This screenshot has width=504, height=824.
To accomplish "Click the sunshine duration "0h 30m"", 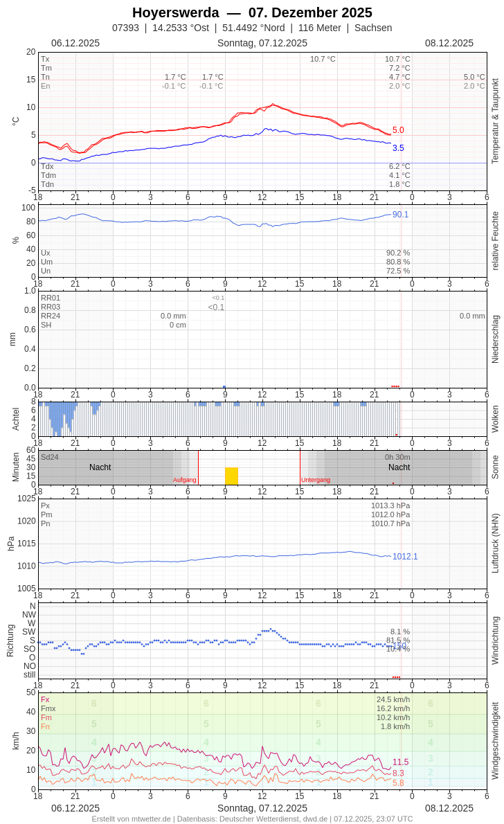I will 397,457.
